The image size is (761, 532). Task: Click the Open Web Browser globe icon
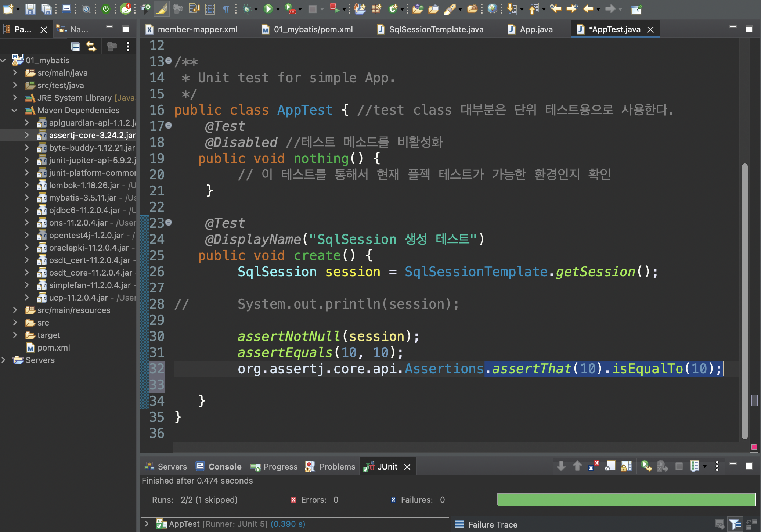(x=492, y=9)
